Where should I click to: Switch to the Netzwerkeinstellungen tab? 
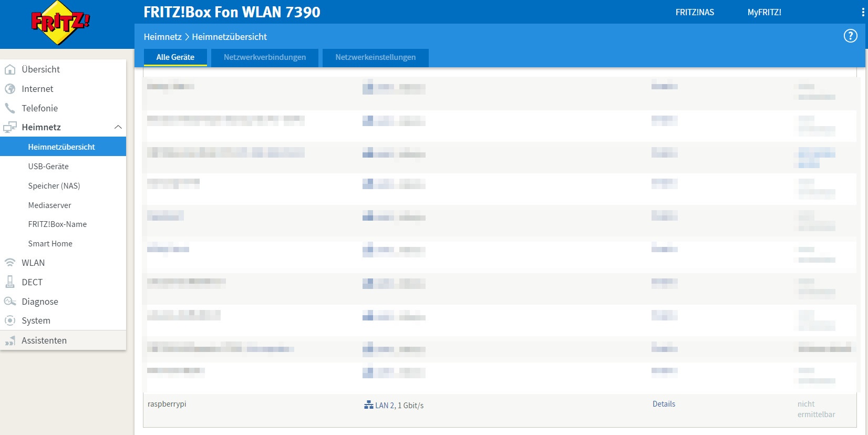[x=376, y=57]
